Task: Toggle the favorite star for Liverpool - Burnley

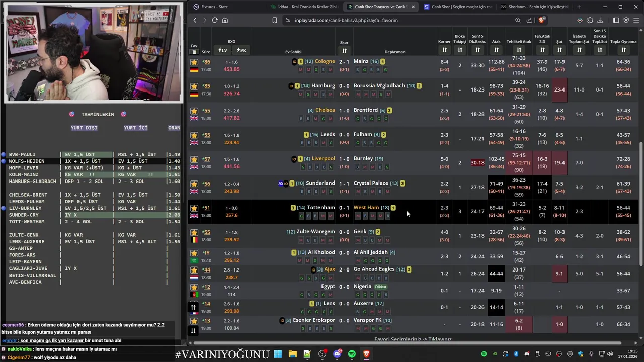Action: [x=194, y=159]
